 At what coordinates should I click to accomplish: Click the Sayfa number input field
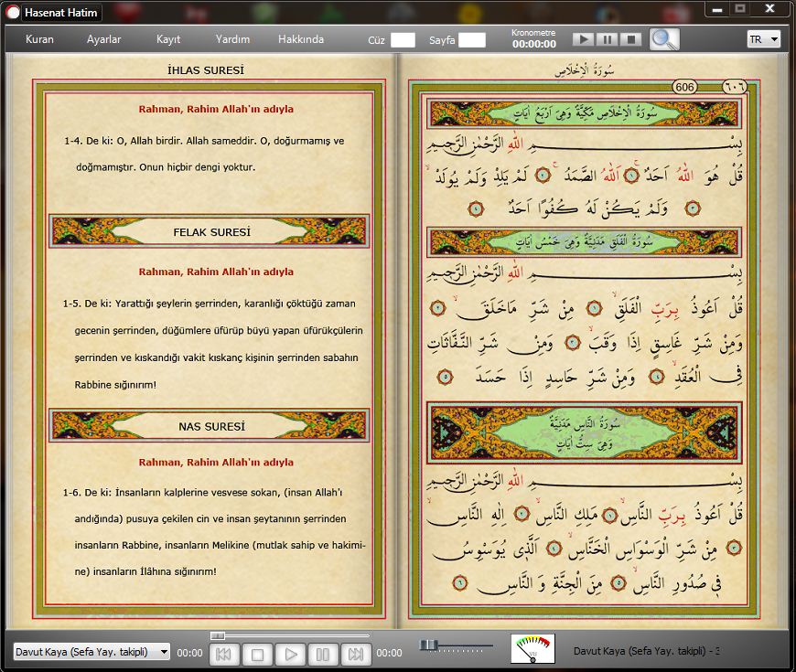click(472, 40)
